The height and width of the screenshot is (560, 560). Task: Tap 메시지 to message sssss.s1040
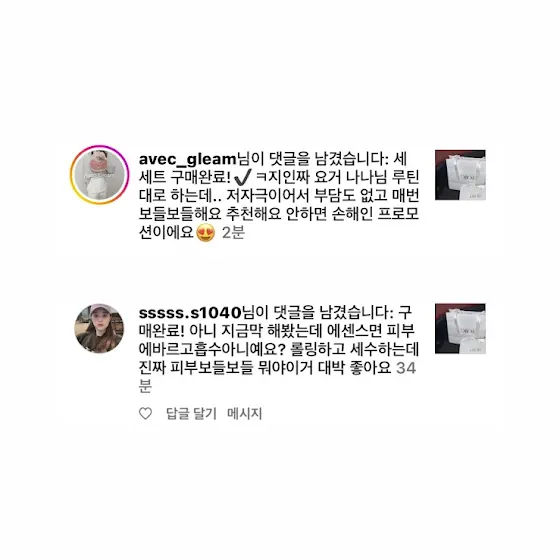[245, 414]
